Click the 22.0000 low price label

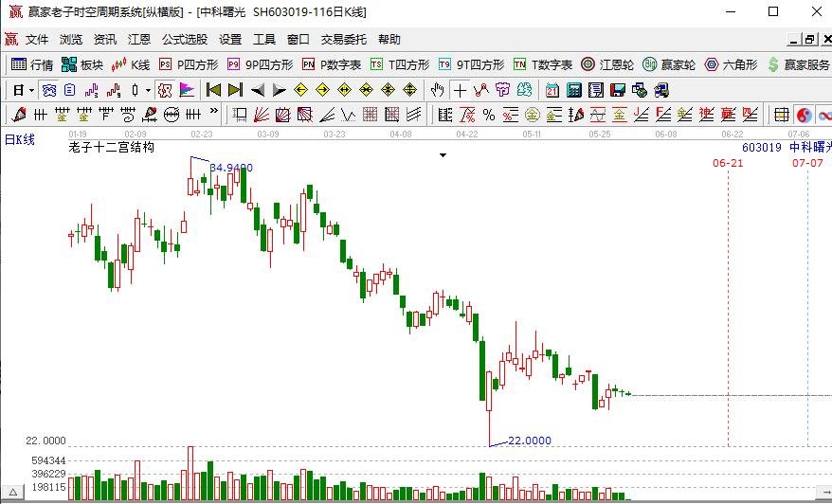[529, 441]
